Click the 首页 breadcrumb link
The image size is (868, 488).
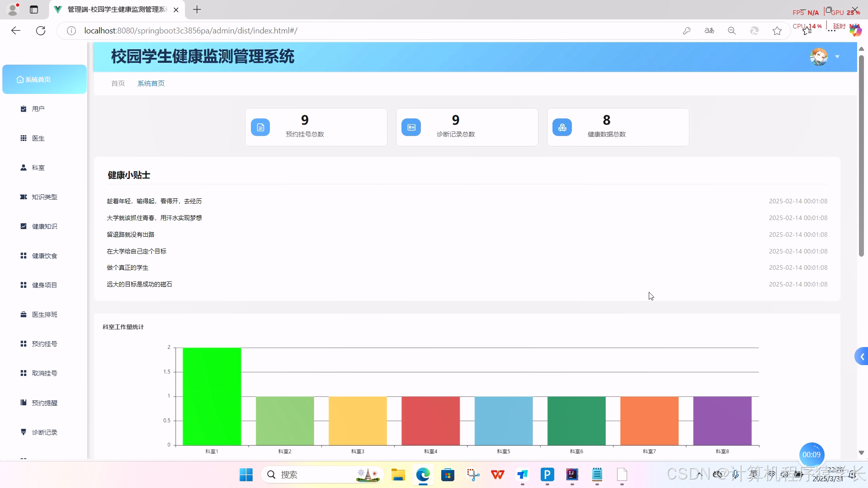[118, 83]
